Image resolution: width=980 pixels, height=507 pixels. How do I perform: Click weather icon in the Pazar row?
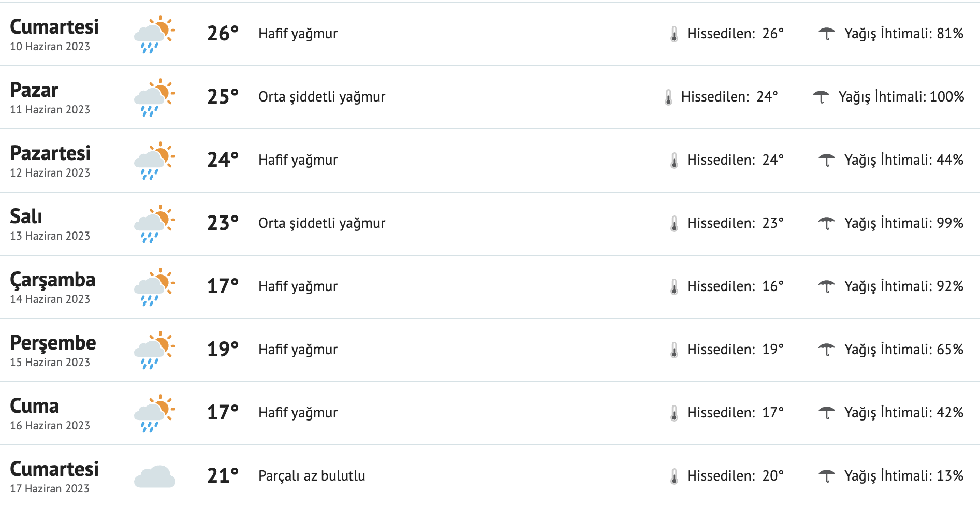(x=154, y=97)
